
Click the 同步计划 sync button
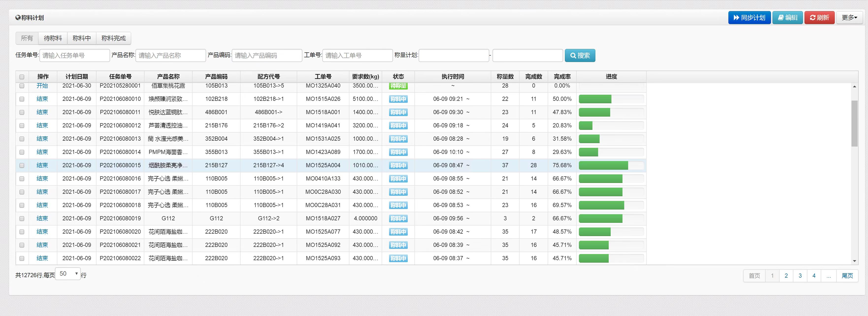(x=749, y=17)
